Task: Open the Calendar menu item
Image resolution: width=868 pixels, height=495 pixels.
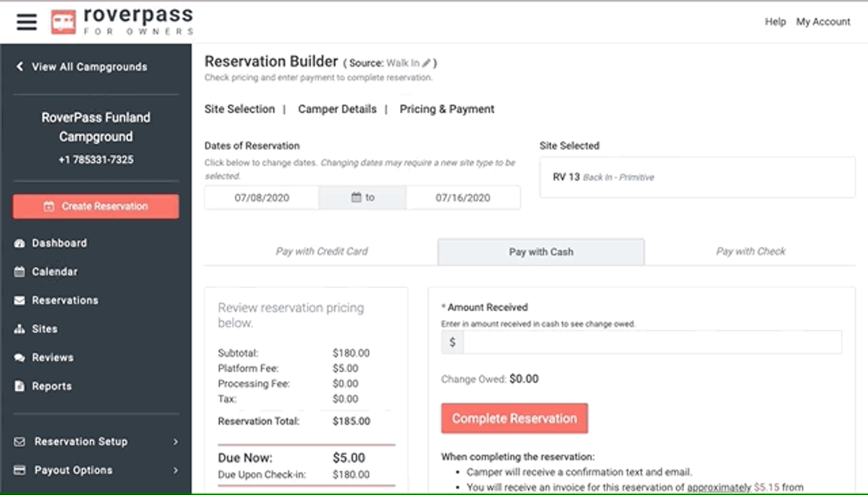Action: click(55, 271)
